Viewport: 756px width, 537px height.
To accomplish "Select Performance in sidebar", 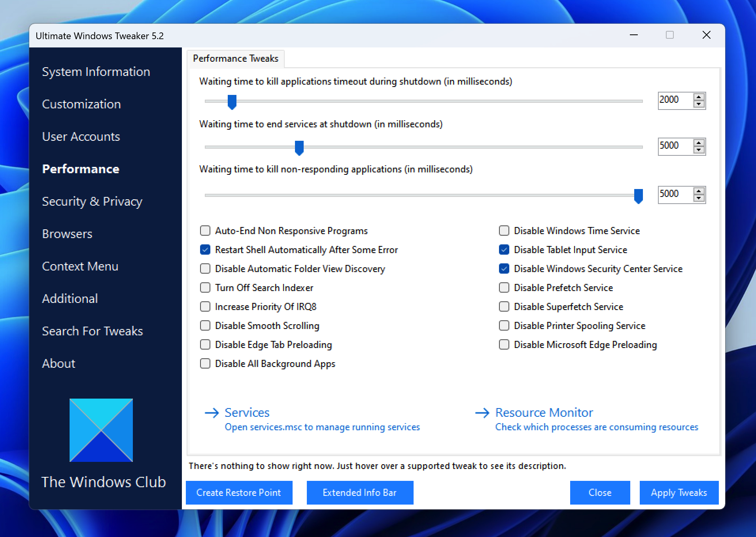I will click(x=81, y=169).
